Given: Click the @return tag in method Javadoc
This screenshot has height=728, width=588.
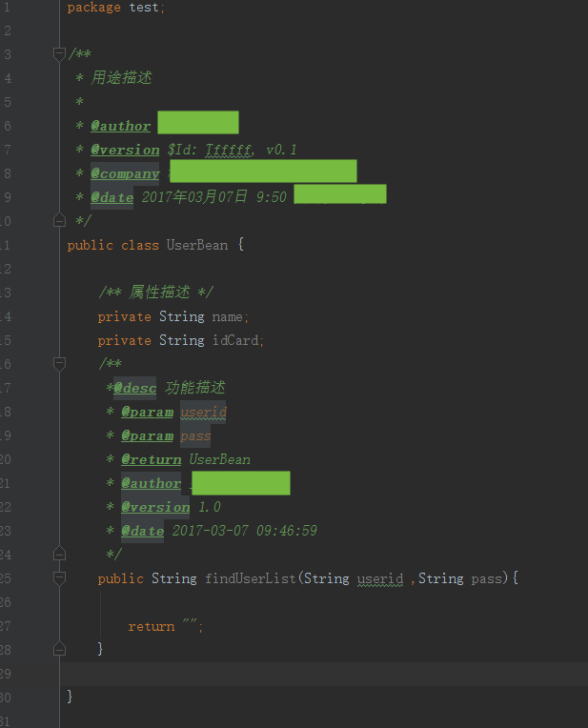Looking at the screenshot, I should pyautogui.click(x=151, y=459).
